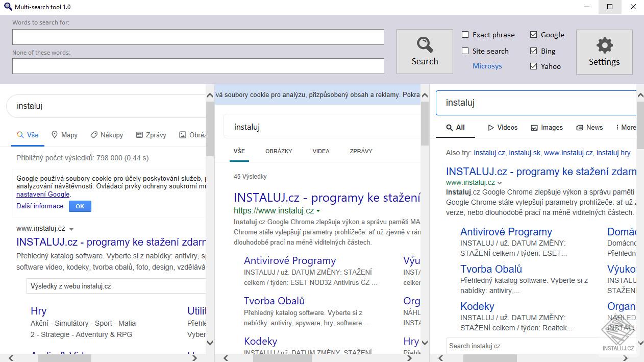Click the Nákupy tag icon in Google
The image size is (644, 362).
[94, 135]
